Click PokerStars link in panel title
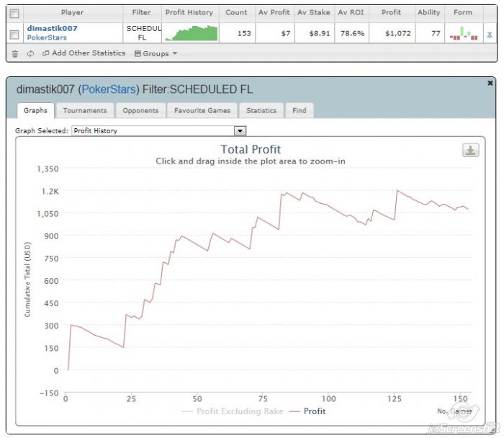Image resolution: width=504 pixels, height=438 pixels. (x=109, y=89)
